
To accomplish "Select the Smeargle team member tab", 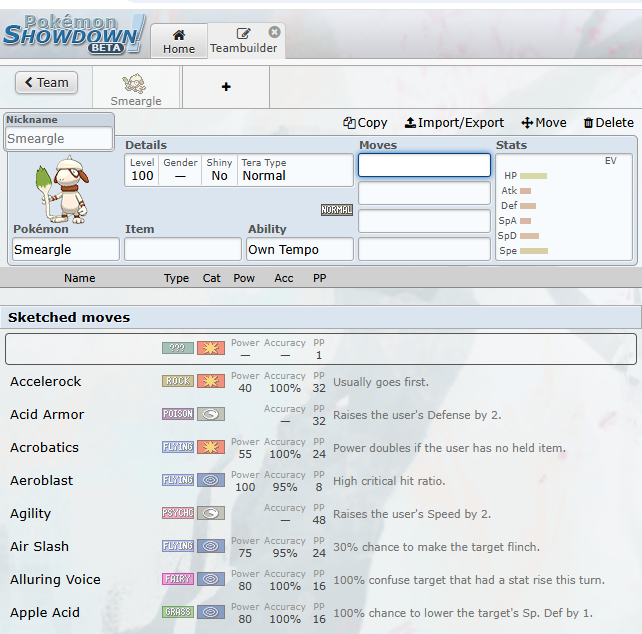I will pos(134,88).
